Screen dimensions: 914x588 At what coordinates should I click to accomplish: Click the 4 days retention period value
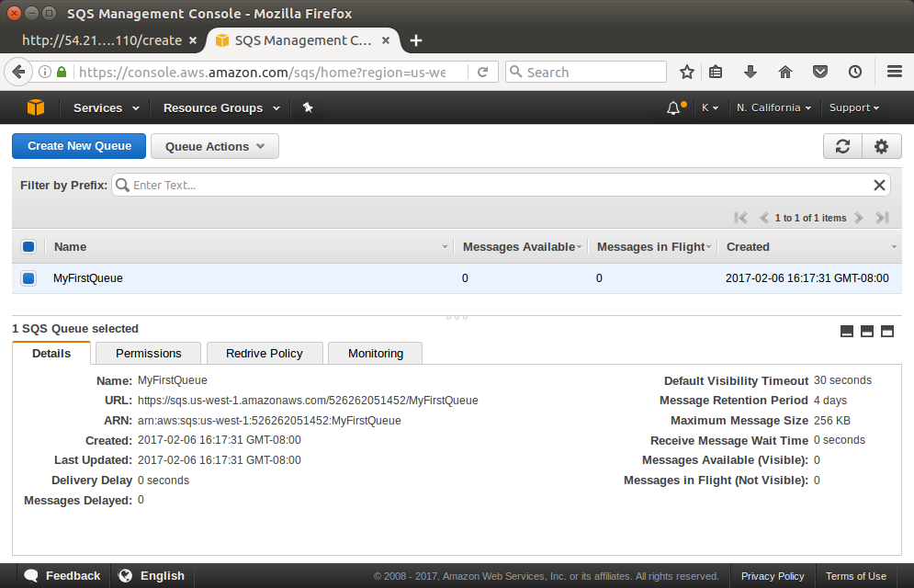(830, 401)
